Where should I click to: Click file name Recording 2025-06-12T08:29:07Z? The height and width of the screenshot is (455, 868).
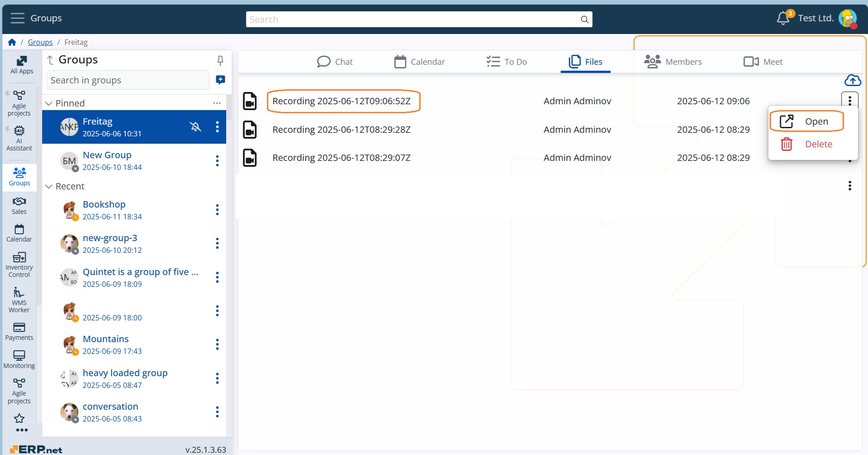coord(341,158)
